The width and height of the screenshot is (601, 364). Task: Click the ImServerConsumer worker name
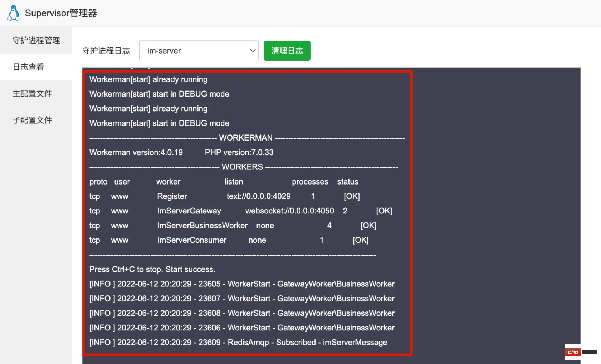191,240
